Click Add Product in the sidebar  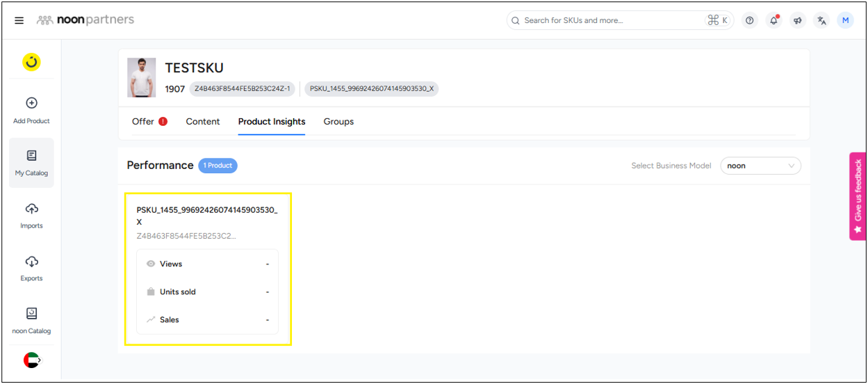[x=31, y=110]
